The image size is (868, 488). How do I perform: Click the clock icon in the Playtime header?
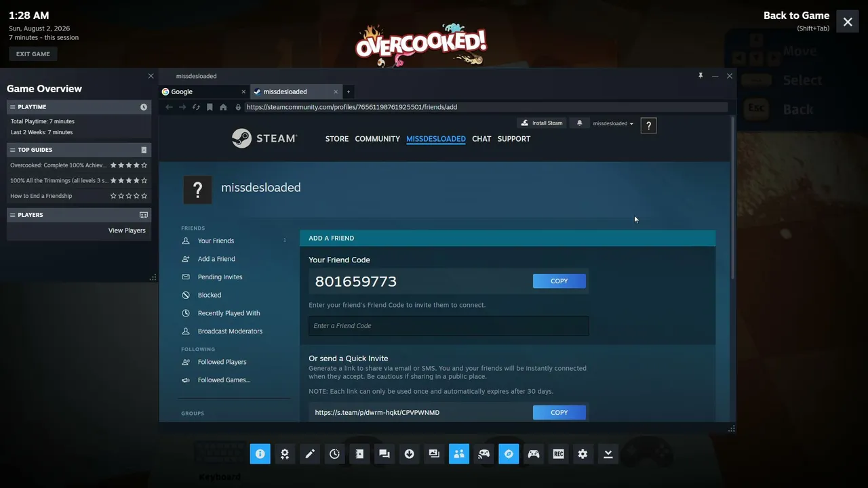point(144,107)
